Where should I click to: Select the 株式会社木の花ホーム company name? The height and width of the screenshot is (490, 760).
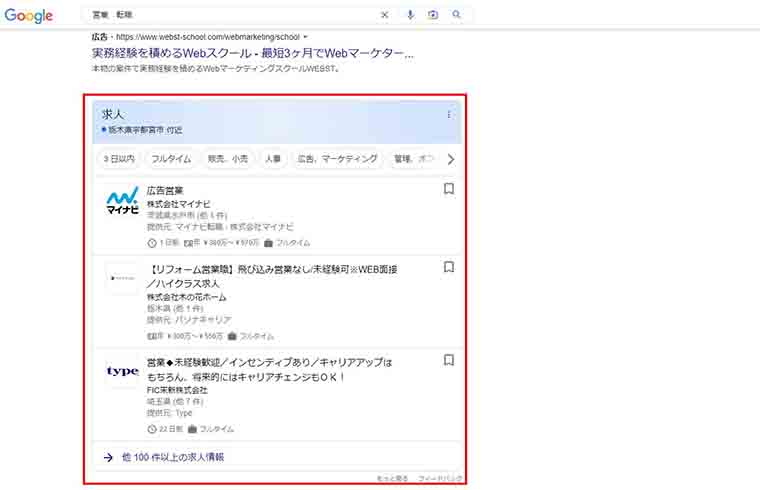click(x=187, y=297)
